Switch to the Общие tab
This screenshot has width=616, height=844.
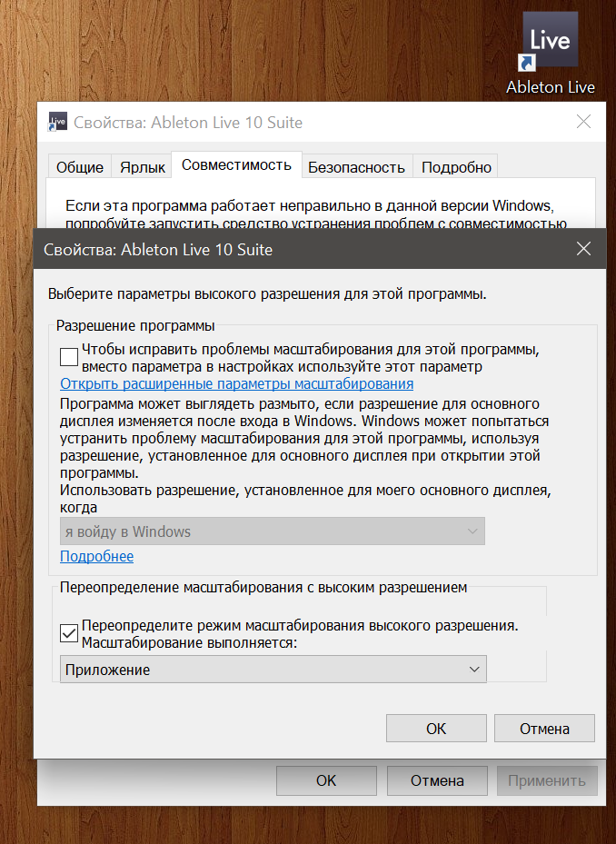tap(80, 167)
